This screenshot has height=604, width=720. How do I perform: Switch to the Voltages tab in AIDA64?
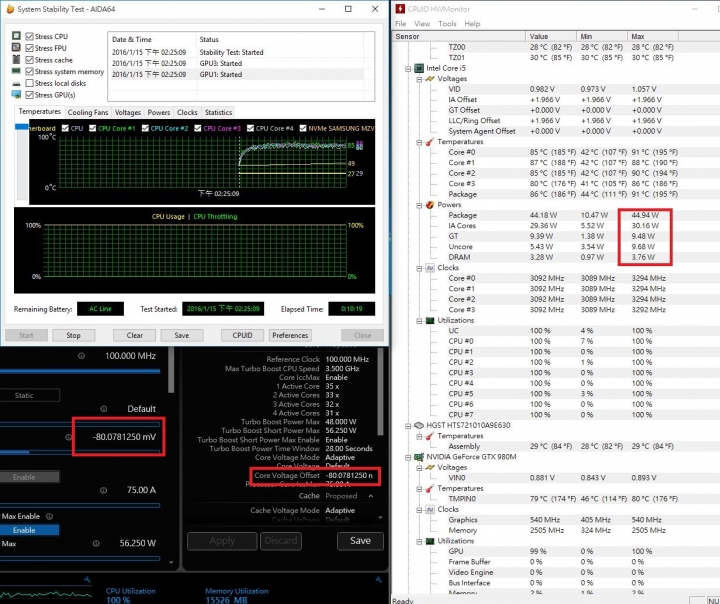pos(128,112)
